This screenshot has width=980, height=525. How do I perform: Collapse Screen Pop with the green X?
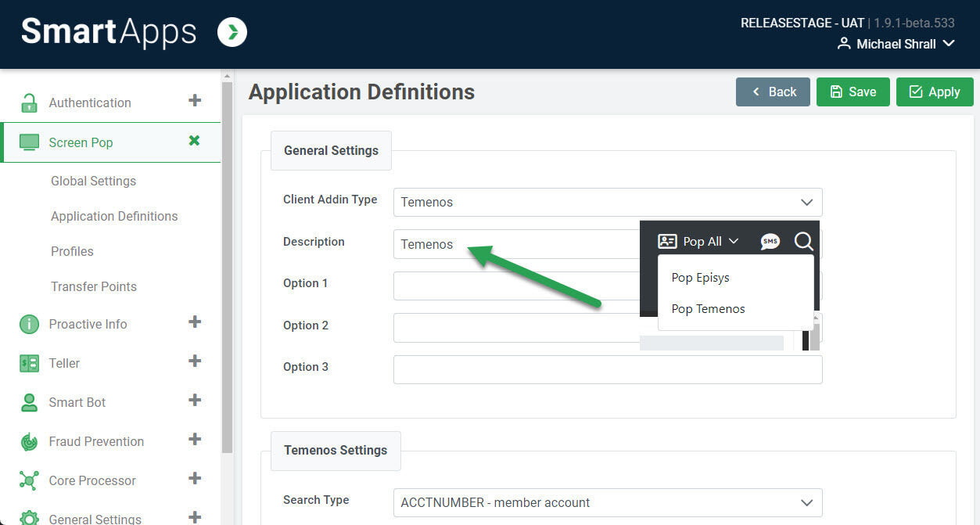tap(195, 140)
